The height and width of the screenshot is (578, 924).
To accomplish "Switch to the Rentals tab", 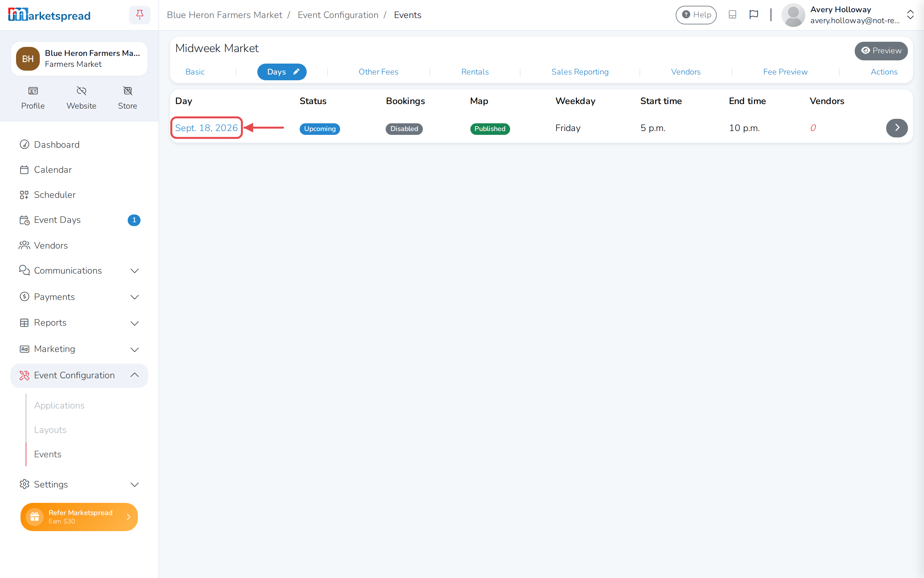I will pyautogui.click(x=475, y=72).
